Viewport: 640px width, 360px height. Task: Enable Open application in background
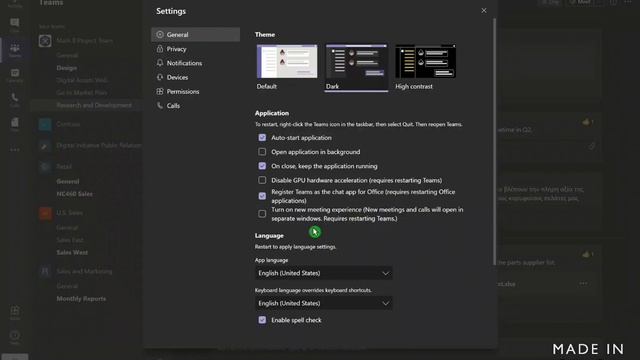pyautogui.click(x=262, y=152)
